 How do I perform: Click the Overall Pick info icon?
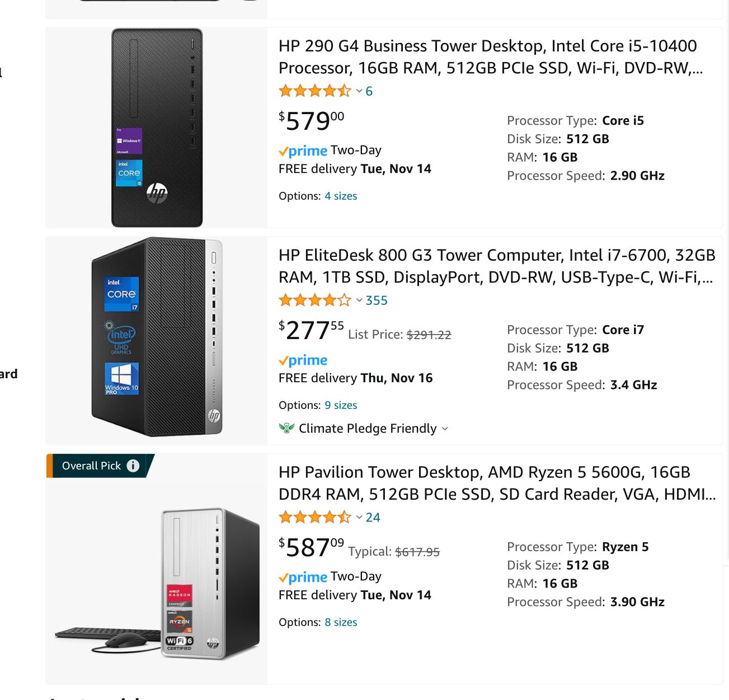133,466
